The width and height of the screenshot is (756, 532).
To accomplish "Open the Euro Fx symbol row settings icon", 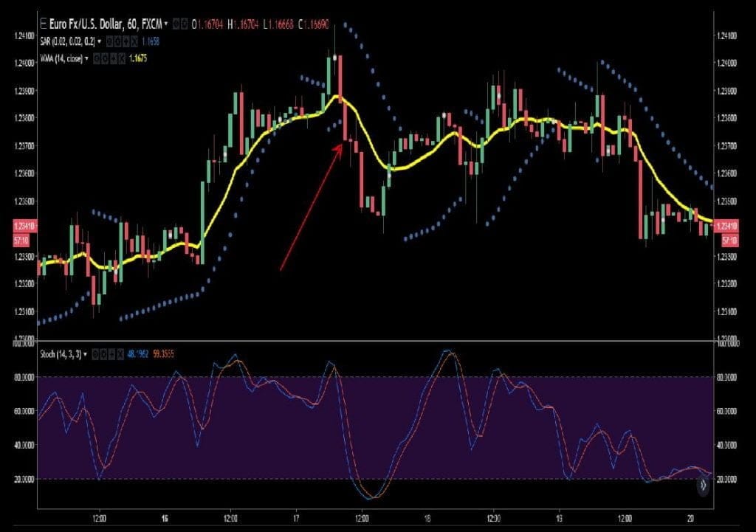I will [x=182, y=23].
